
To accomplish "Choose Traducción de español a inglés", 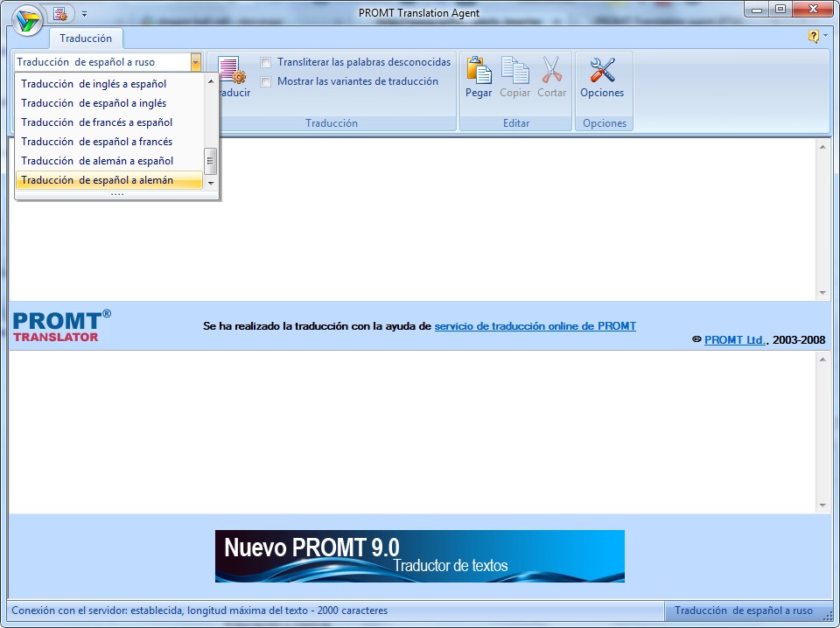I will coord(109,103).
